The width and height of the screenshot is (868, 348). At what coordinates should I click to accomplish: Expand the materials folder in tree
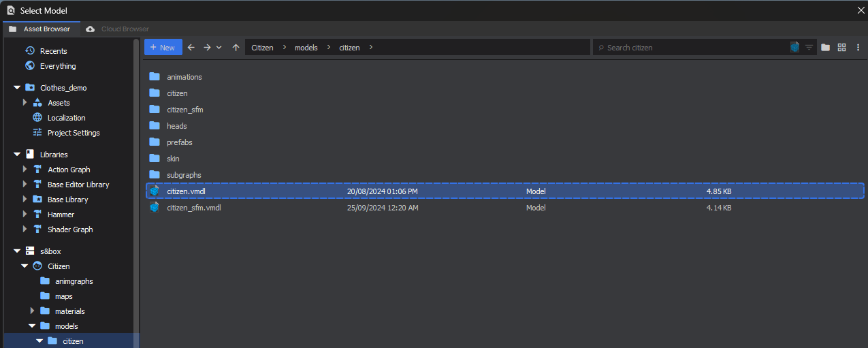tap(32, 311)
